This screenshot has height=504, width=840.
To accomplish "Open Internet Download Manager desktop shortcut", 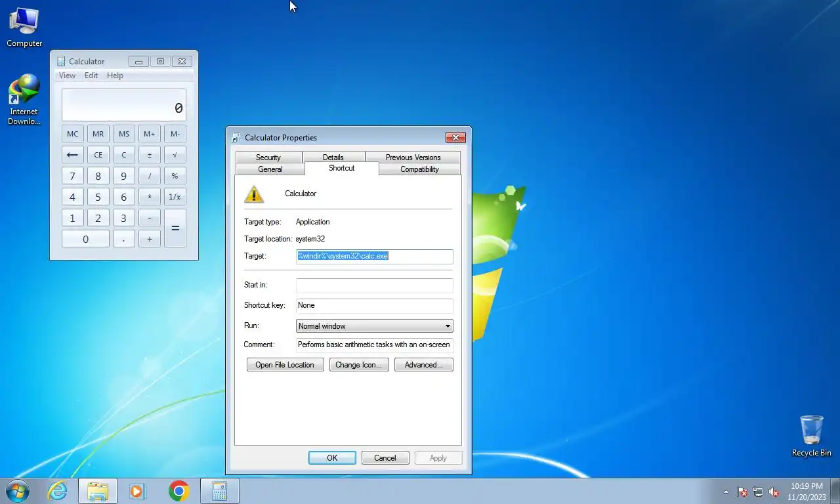I will pos(24,100).
